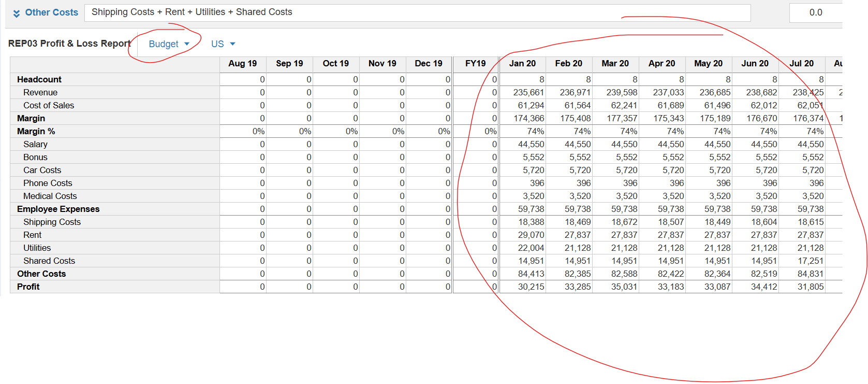Select the May 20 column header
Screen dimensions: 868x384
[x=709, y=64]
